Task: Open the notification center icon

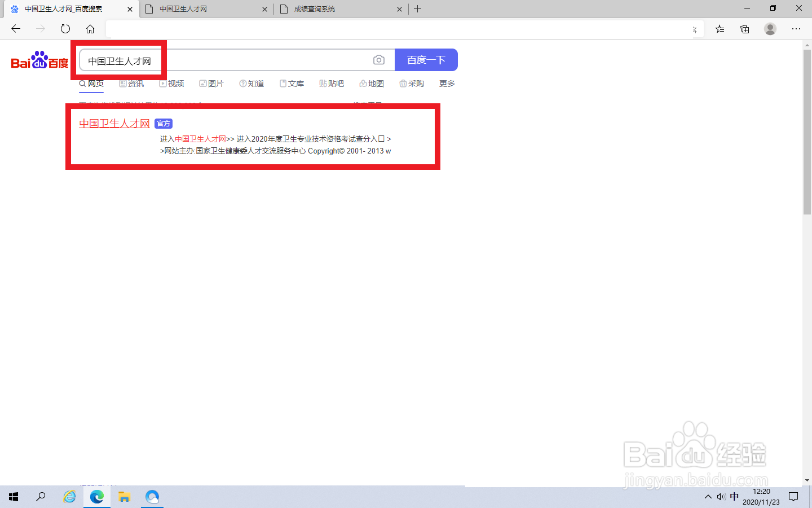Action: pyautogui.click(x=793, y=497)
